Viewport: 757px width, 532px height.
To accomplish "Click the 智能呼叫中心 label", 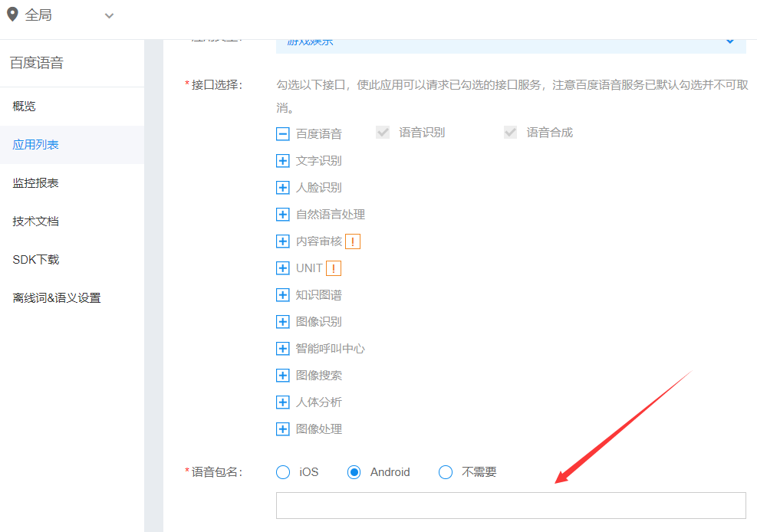I will pyautogui.click(x=331, y=348).
